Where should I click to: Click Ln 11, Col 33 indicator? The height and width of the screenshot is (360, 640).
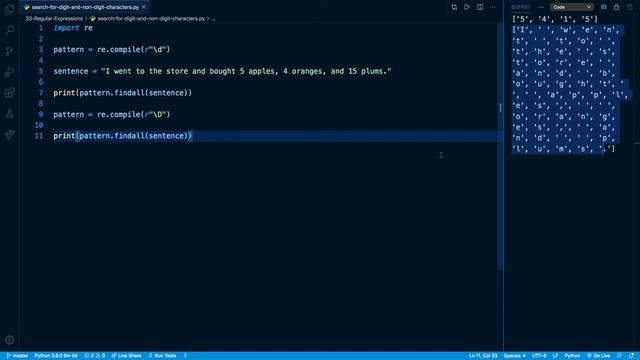coord(483,356)
